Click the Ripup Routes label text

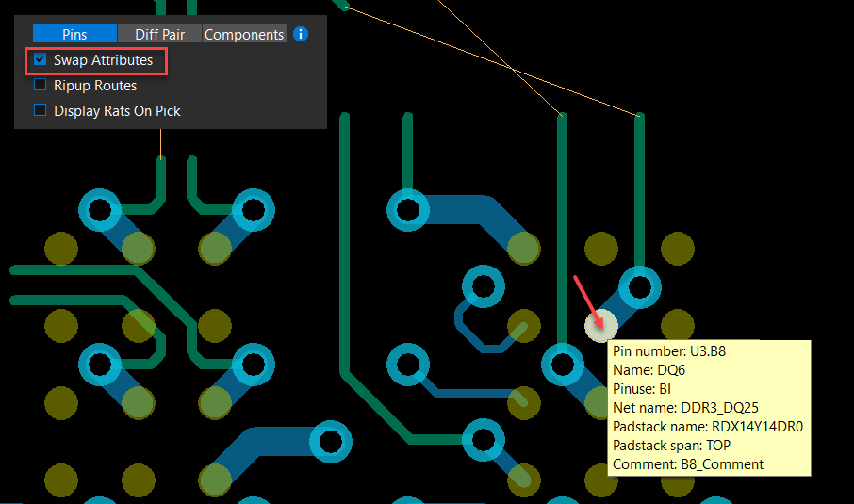[95, 86]
